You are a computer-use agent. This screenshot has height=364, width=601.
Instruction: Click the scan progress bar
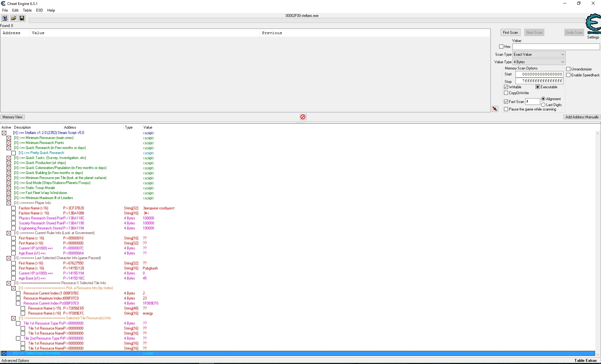coord(307,21)
